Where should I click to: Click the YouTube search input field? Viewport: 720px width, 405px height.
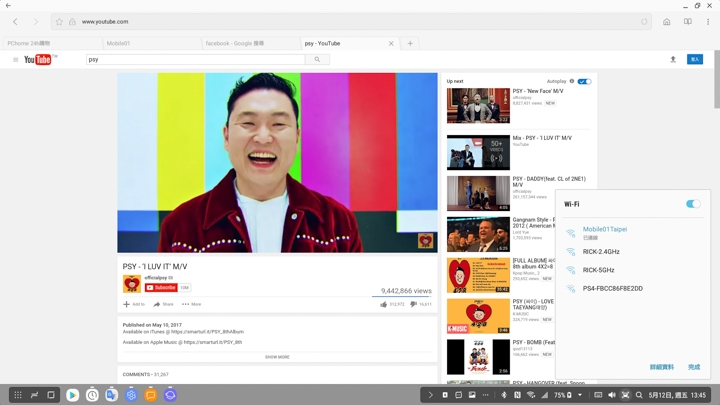click(196, 59)
